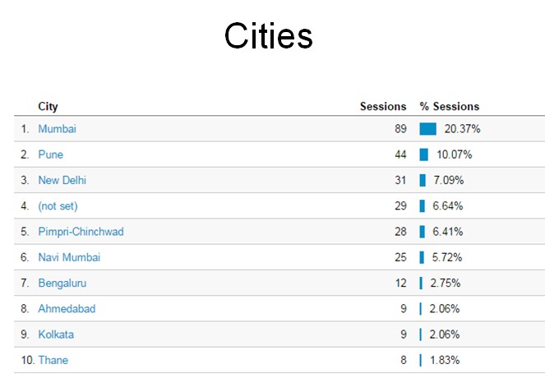Sort by the Sessions column header

[x=383, y=106]
